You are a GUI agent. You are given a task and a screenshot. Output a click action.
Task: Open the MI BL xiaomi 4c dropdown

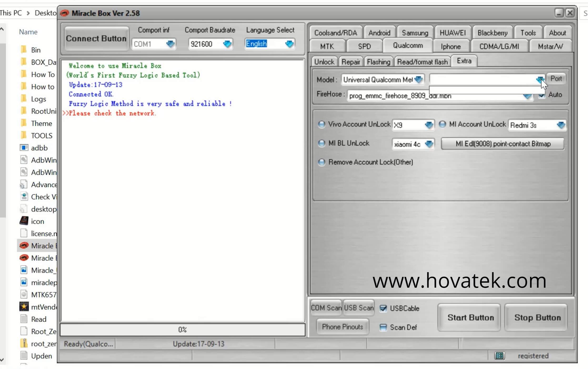coord(429,144)
